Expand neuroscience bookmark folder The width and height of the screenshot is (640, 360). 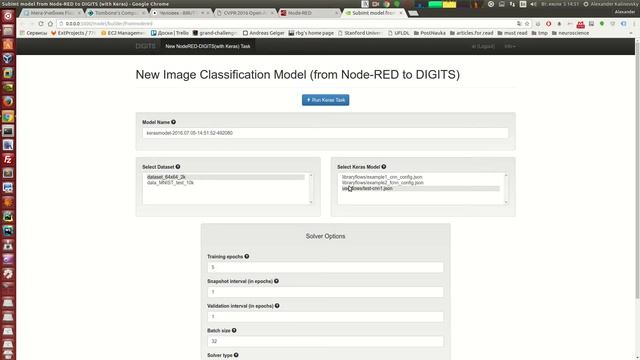(571, 33)
